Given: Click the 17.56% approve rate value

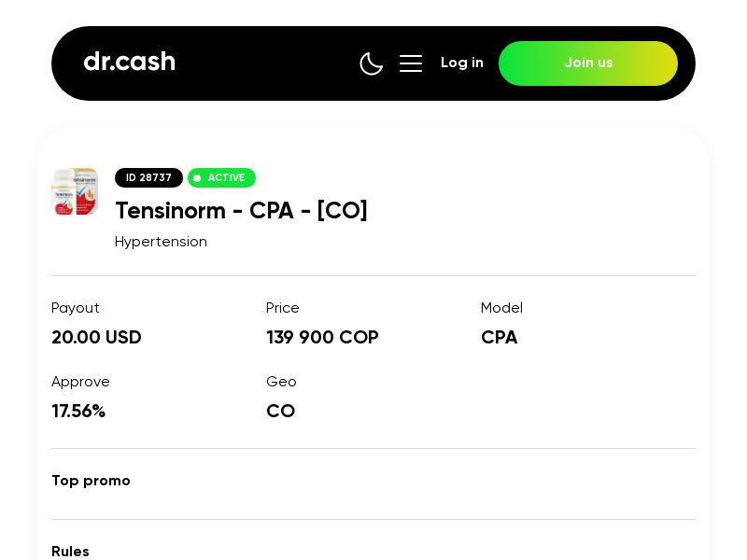Looking at the screenshot, I should [x=78, y=411].
